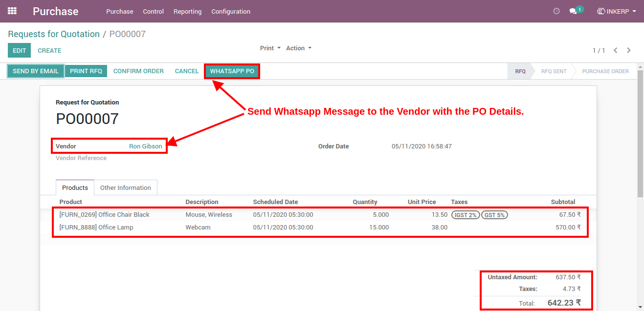The height and width of the screenshot is (311, 644).
Task: Click the GST 5% tax tag
Action: point(494,215)
